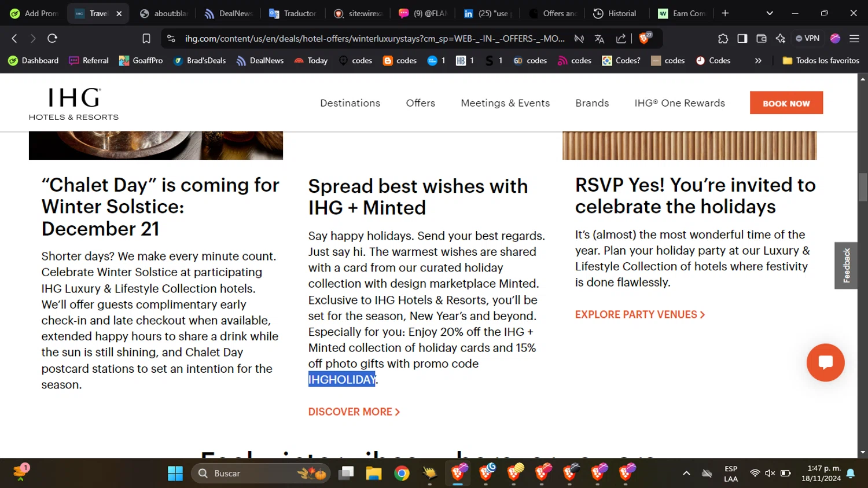Open the Windows Start menu
The image size is (868, 488).
point(175,473)
